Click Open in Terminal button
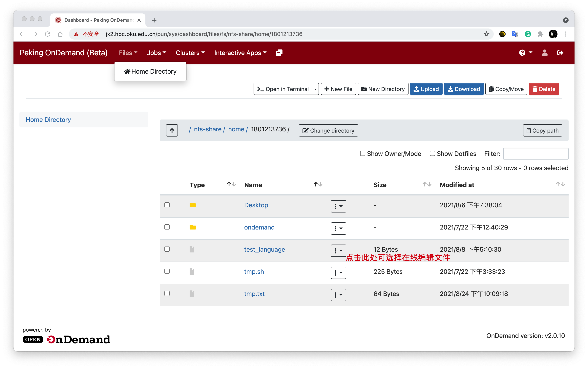The height and width of the screenshot is (368, 588). (283, 89)
